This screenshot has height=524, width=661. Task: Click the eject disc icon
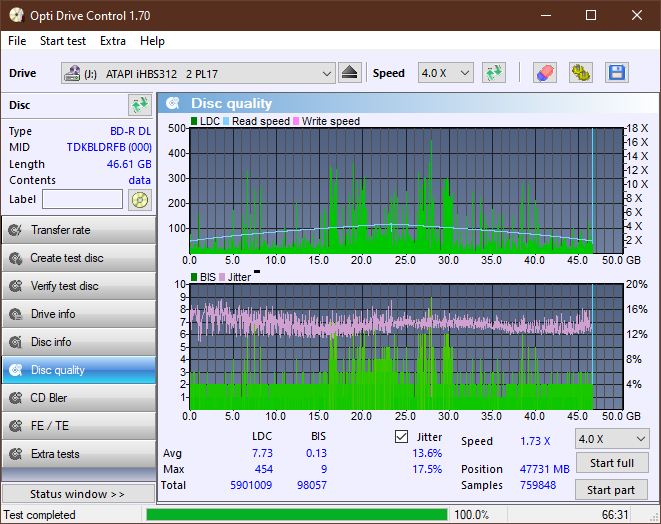pos(350,73)
